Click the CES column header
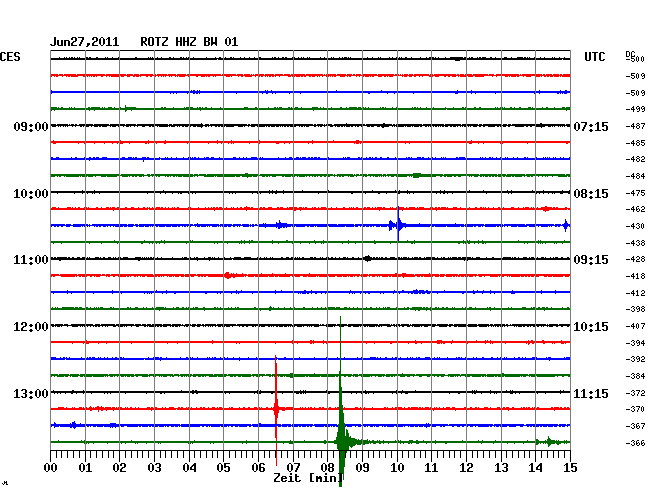 click(10, 57)
